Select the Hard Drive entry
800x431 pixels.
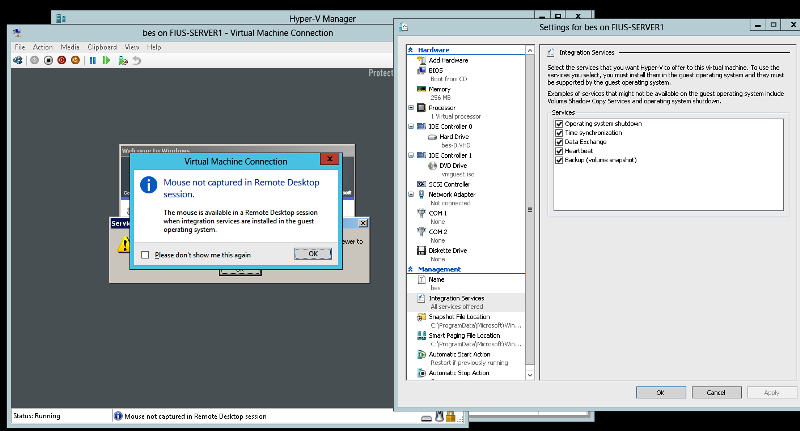point(454,137)
